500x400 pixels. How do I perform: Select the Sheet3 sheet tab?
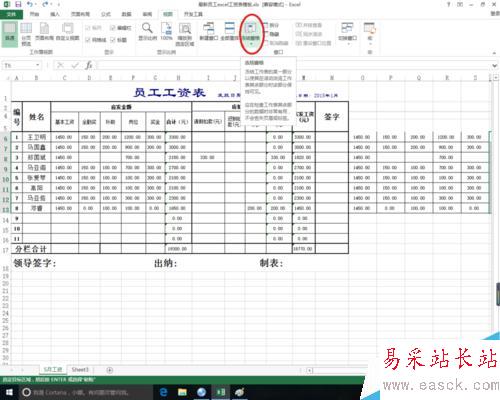coord(80,370)
